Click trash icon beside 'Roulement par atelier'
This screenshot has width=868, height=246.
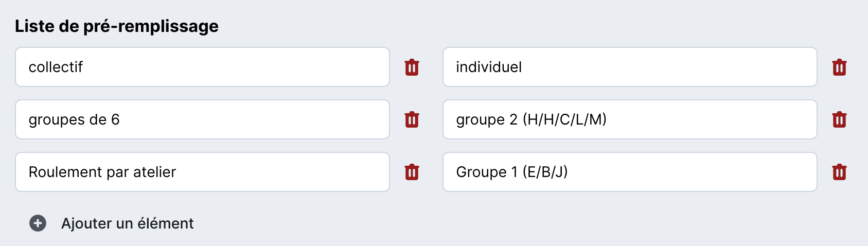click(412, 172)
